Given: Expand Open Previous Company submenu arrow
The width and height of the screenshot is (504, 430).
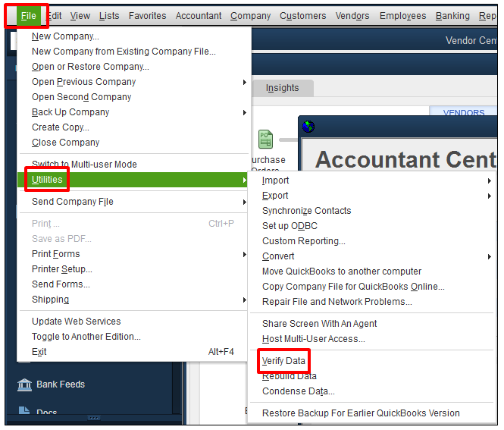Looking at the screenshot, I should [x=245, y=82].
